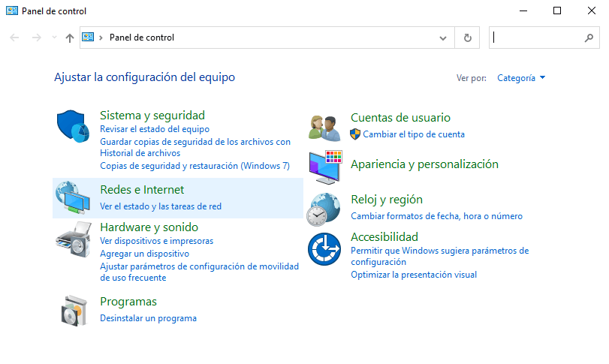Click the search magnifier icon
The image size is (609, 364).
pyautogui.click(x=589, y=38)
